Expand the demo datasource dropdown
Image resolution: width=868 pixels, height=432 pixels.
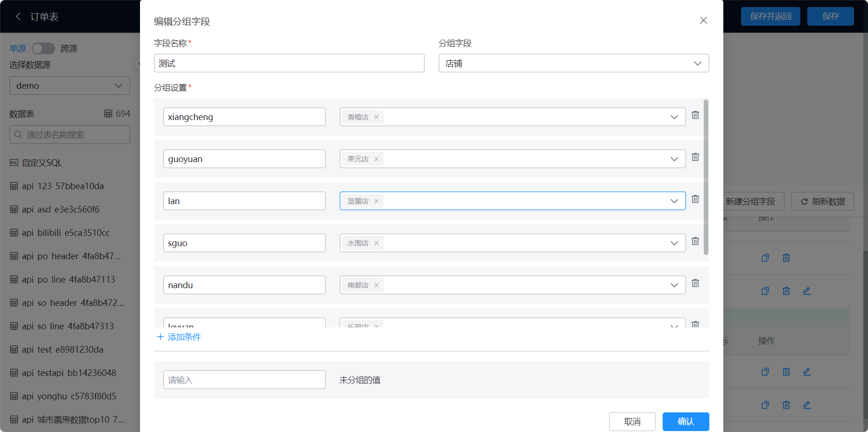70,85
